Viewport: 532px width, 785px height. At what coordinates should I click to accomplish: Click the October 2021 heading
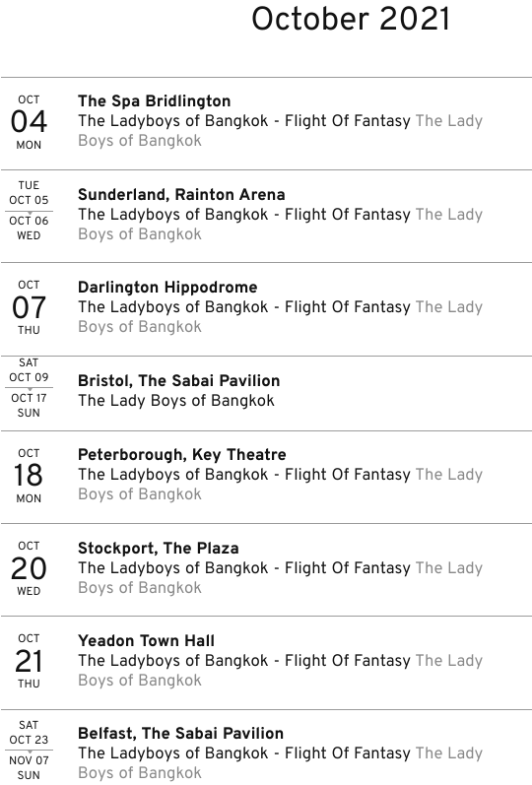tap(351, 19)
